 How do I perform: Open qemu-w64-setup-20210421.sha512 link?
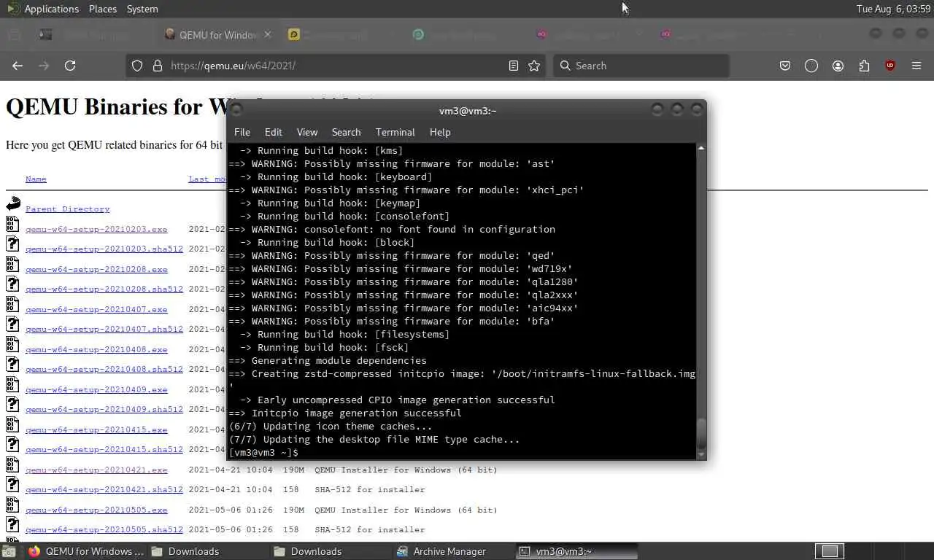pyautogui.click(x=104, y=489)
